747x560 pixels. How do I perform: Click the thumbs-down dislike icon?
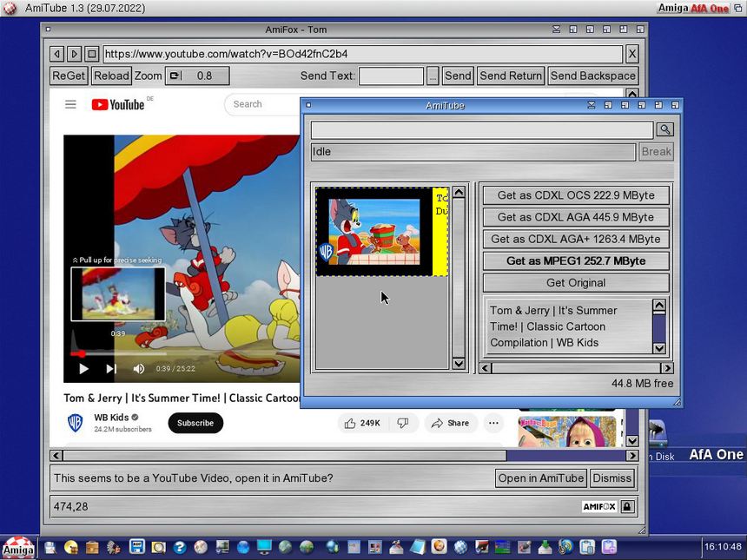click(x=402, y=423)
